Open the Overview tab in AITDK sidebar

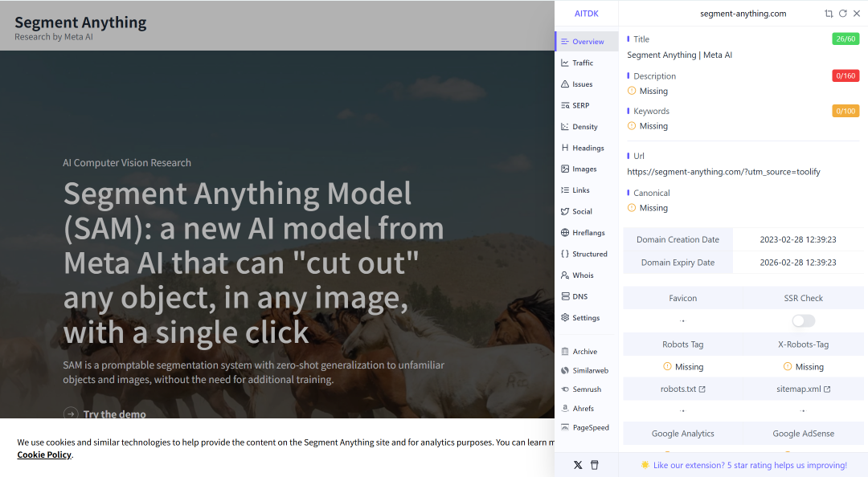coord(587,42)
